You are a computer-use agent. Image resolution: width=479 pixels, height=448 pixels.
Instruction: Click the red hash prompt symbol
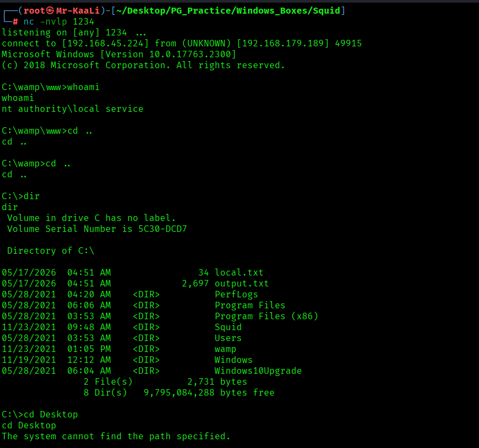click(15, 22)
